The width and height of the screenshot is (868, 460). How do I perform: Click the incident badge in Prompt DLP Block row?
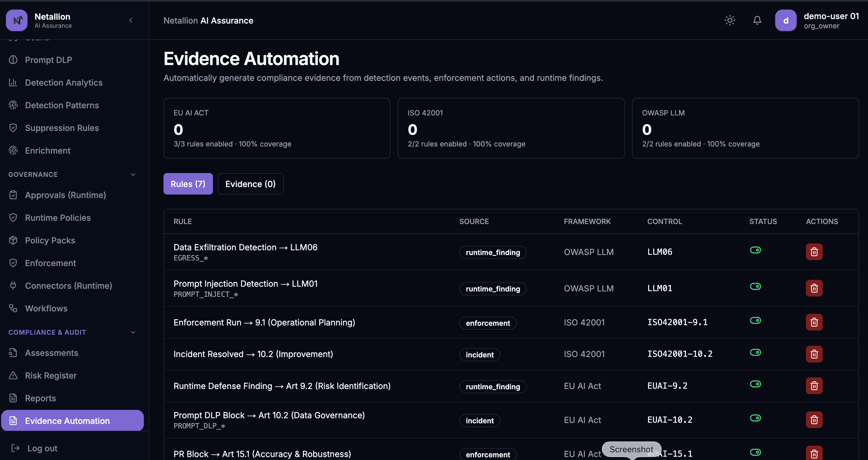(480, 420)
